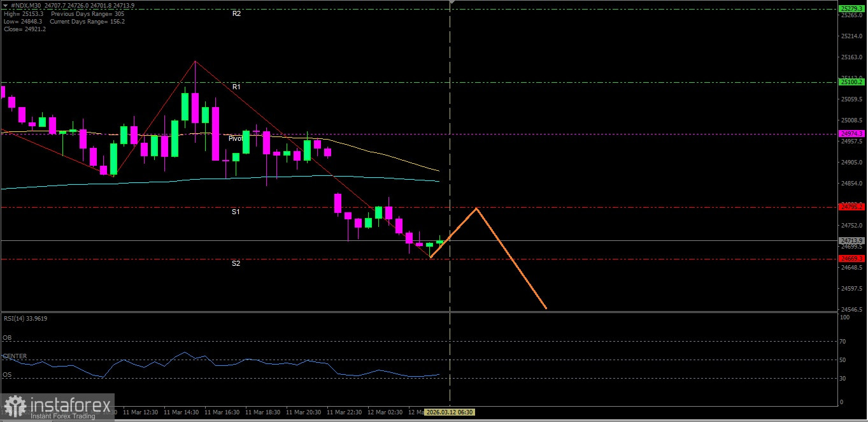Click the Previous Days Range= 305 text
The image size is (868, 422).
tap(88, 14)
